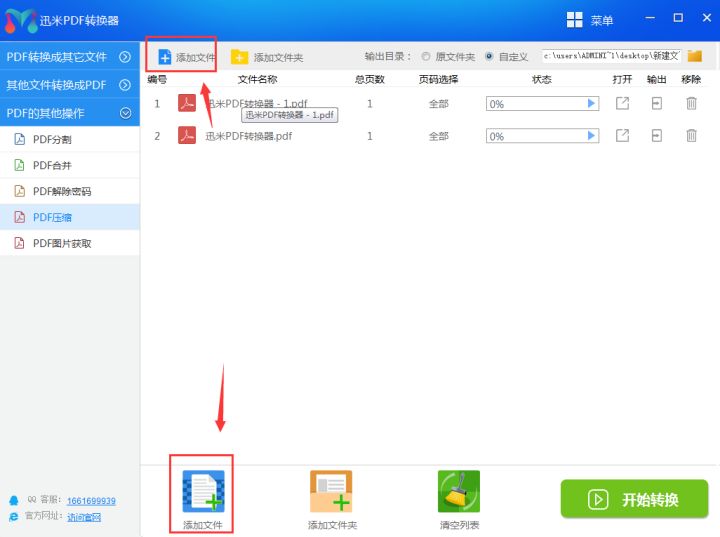Screen dimensions: 720x537
Task: Select PDF分割 in the sidebar
Action: pos(52,139)
